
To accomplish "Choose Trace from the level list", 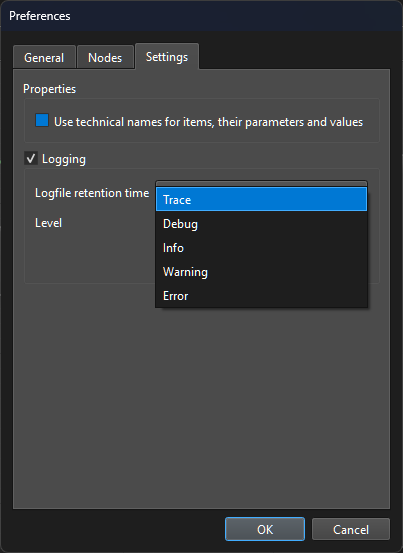I will [x=261, y=200].
